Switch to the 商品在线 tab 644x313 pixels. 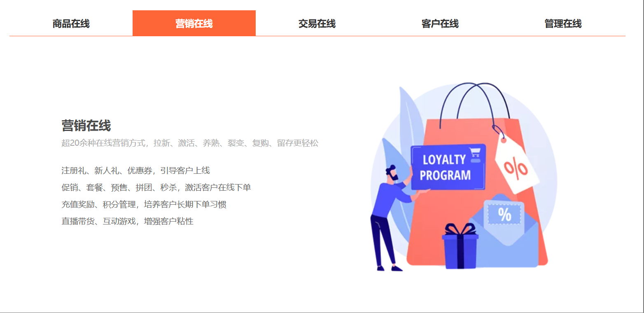(x=71, y=23)
